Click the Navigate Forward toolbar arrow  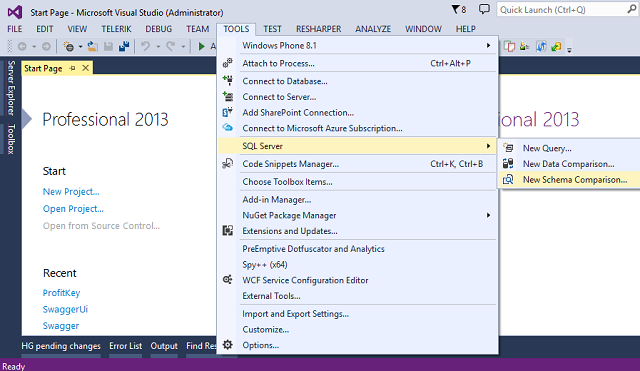click(47, 47)
